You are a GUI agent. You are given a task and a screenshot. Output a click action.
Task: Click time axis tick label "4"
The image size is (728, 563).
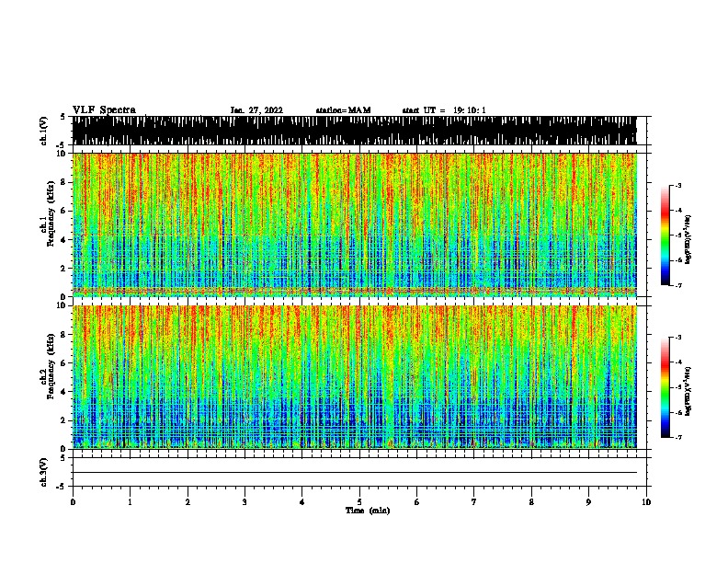click(x=302, y=502)
